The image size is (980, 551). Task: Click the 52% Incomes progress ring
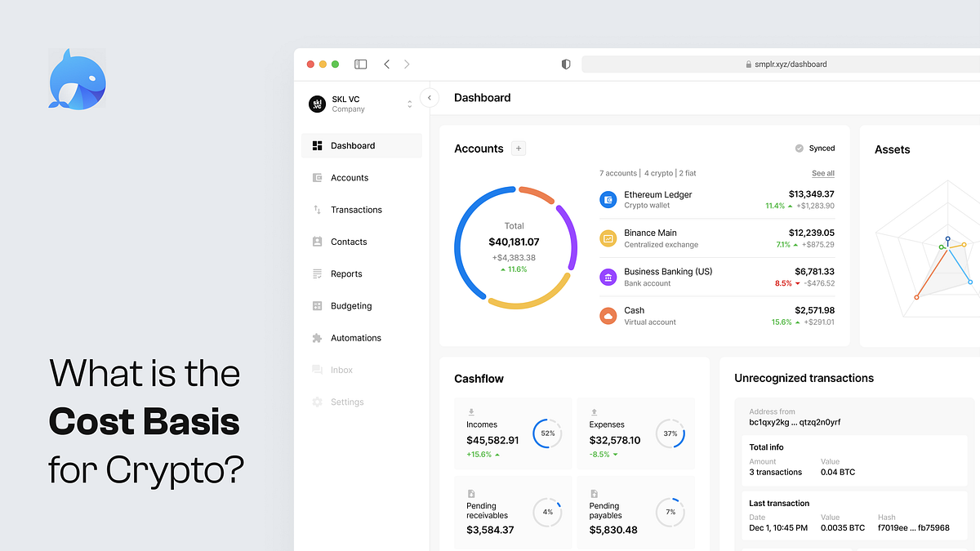pyautogui.click(x=547, y=433)
